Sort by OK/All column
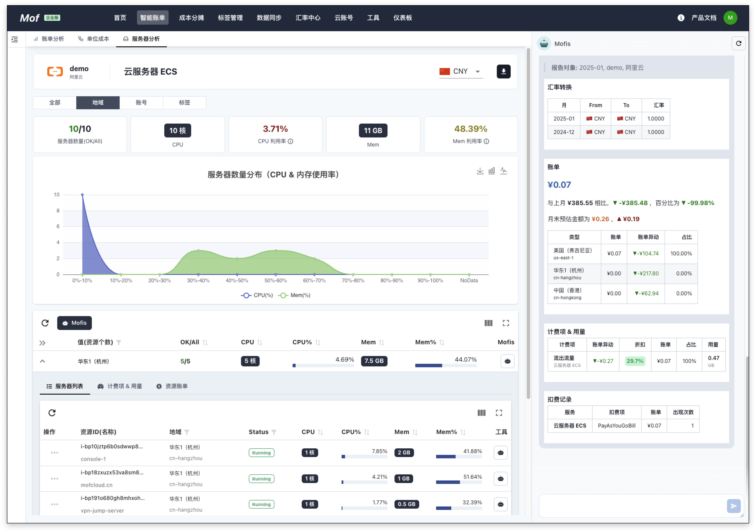 [205, 343]
